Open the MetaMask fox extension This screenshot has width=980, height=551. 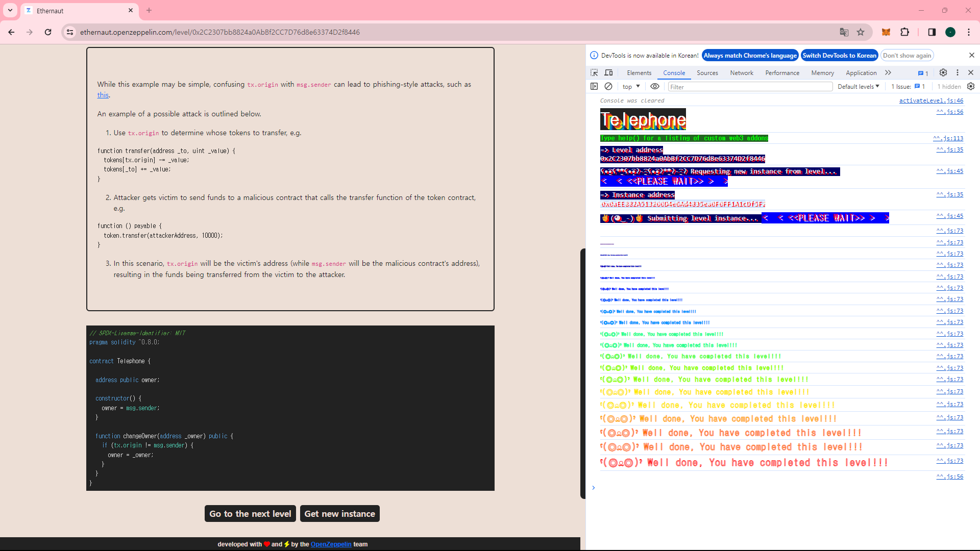[886, 32]
